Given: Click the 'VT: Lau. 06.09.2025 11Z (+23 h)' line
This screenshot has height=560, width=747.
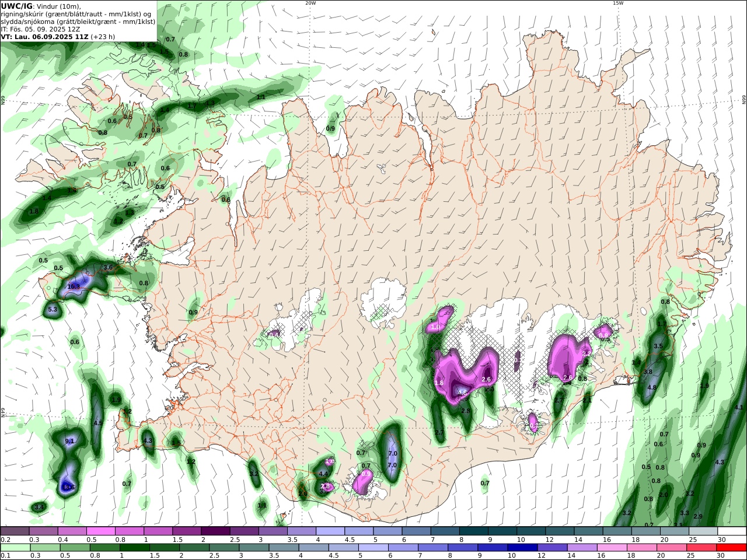Looking at the screenshot, I should [x=58, y=37].
